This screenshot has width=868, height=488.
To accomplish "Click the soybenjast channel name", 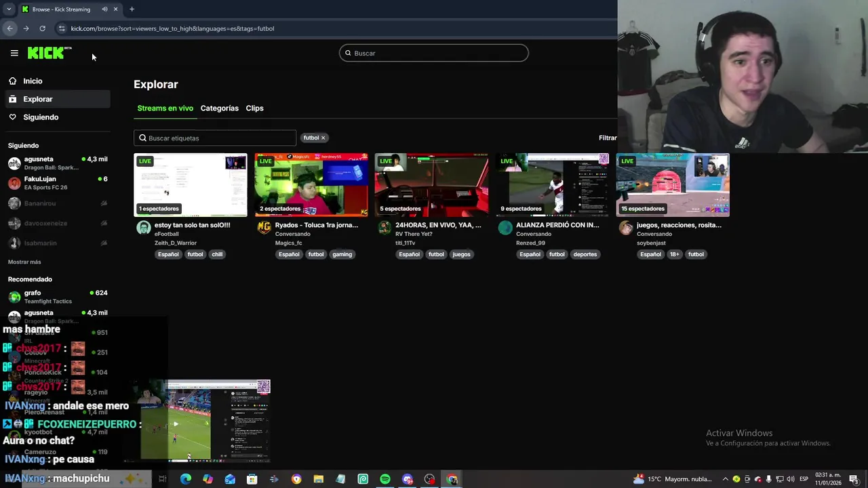I will coord(651,243).
